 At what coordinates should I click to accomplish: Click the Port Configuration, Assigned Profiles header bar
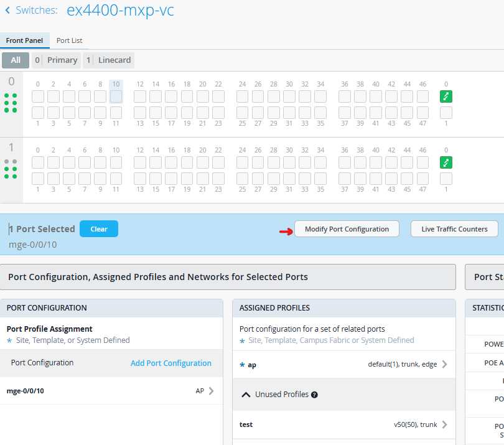[x=228, y=277]
